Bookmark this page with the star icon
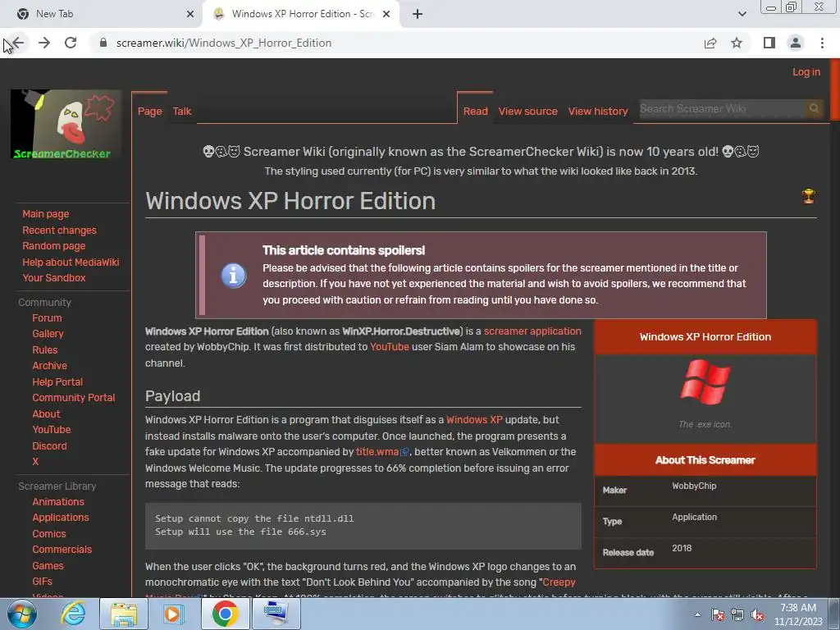This screenshot has height=630, width=840. coord(737,43)
